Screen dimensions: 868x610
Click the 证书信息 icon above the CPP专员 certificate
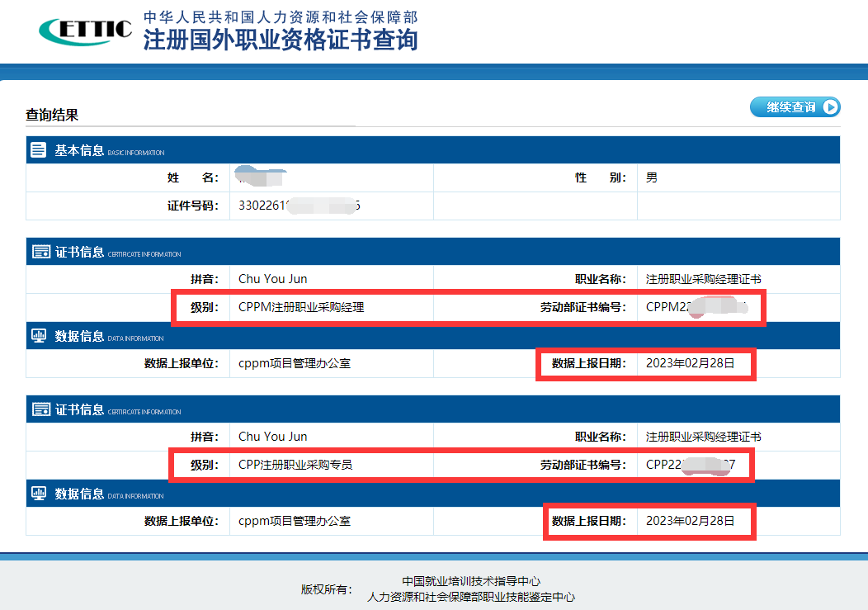(x=38, y=409)
